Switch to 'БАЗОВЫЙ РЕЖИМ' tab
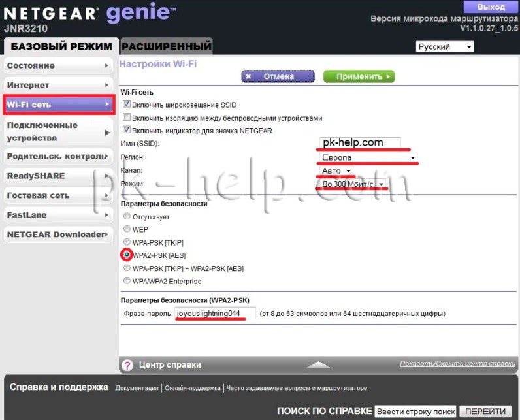Image resolution: width=520 pixels, height=420 pixels. [x=61, y=46]
